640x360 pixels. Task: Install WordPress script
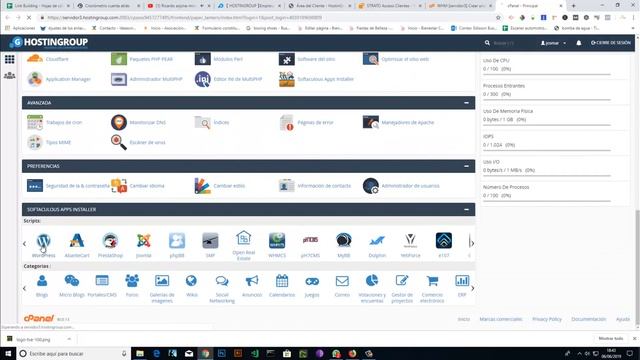coord(43,244)
